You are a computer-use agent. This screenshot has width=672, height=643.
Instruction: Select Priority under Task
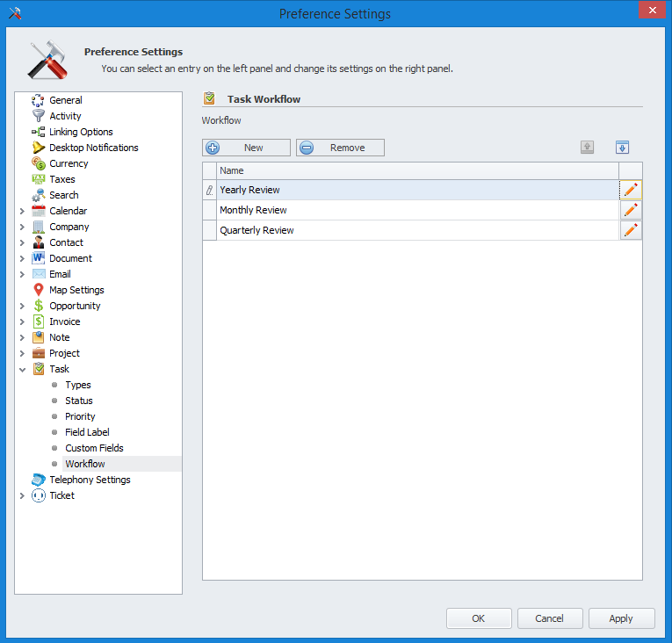80,416
